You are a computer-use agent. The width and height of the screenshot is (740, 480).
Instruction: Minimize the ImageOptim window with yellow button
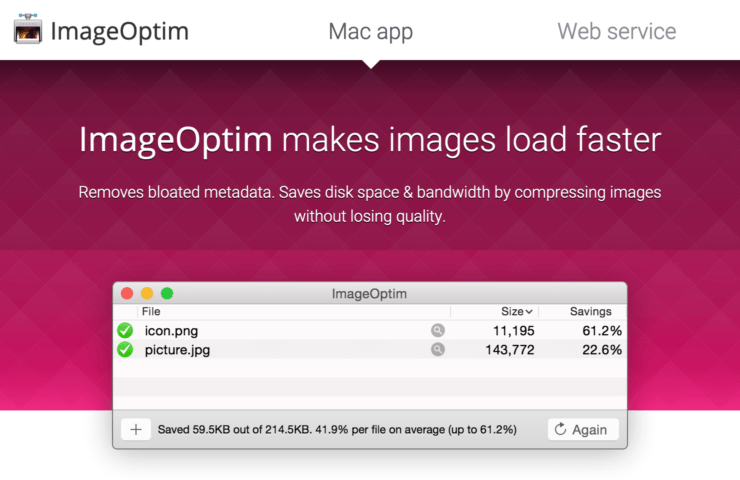(147, 294)
